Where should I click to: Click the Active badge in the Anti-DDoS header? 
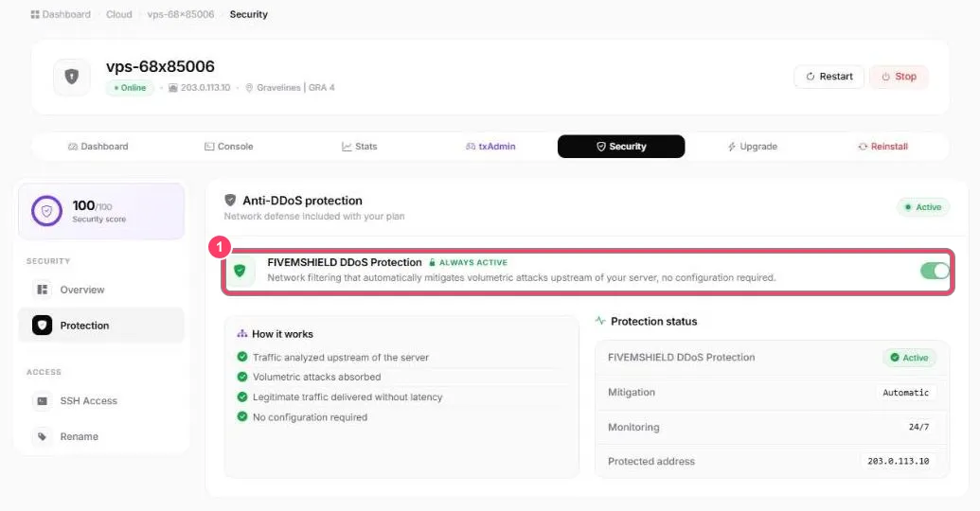(923, 207)
